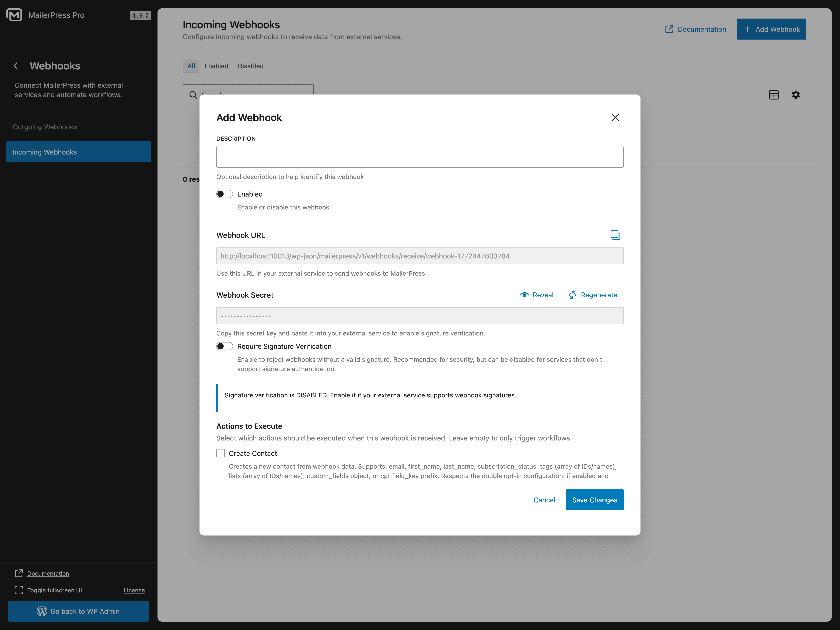Switch to the Disabled tab
840x630 pixels.
(x=250, y=66)
